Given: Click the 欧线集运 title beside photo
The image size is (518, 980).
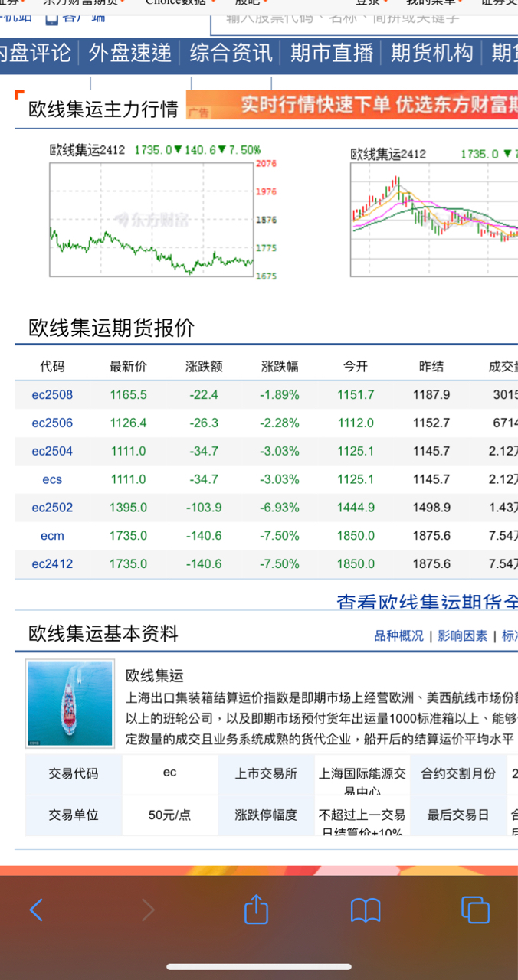Looking at the screenshot, I should tap(155, 676).
